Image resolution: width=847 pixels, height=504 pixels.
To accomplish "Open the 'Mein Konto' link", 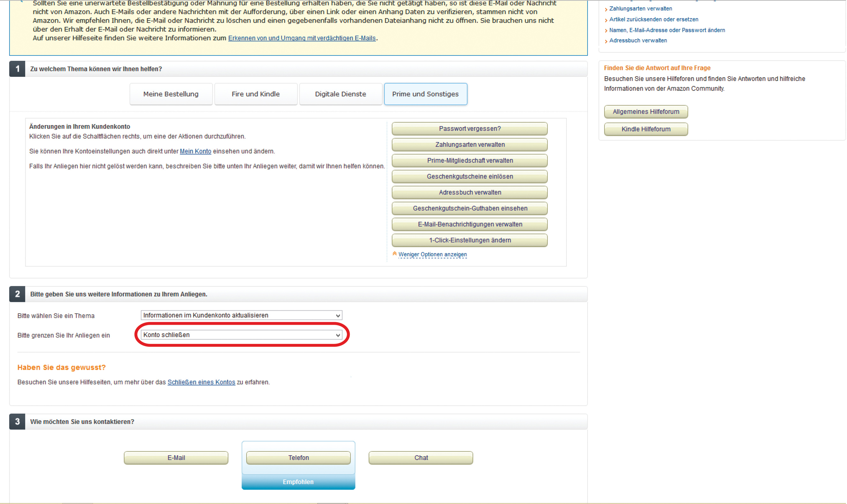I will (195, 152).
